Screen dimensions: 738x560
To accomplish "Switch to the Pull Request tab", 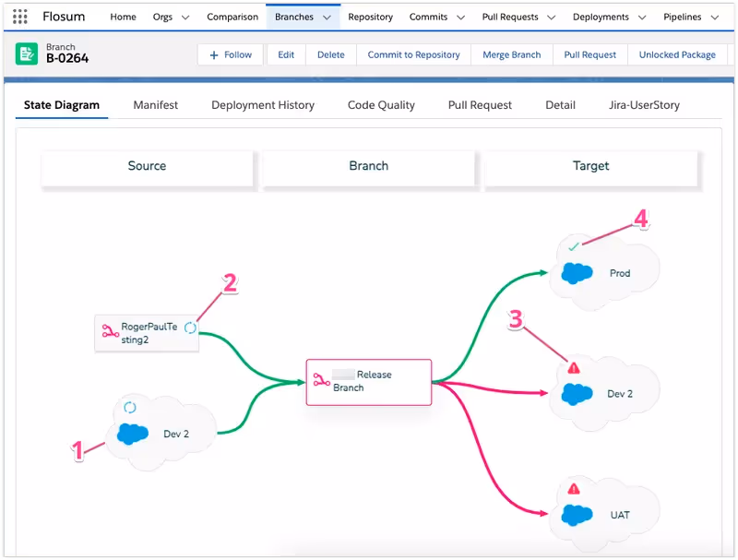I will pyautogui.click(x=480, y=105).
